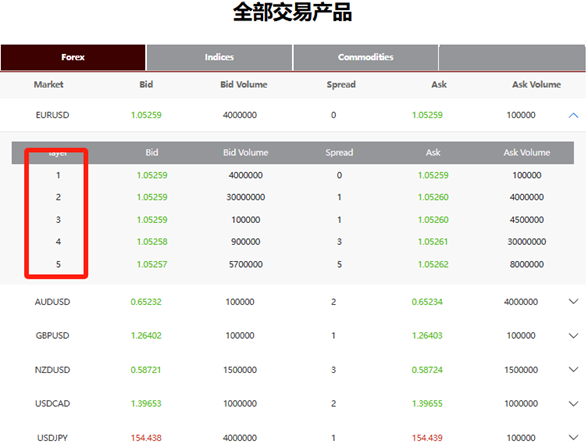The width and height of the screenshot is (588, 448).
Task: Click layer 4 ask price 1.05261
Action: pyautogui.click(x=433, y=242)
